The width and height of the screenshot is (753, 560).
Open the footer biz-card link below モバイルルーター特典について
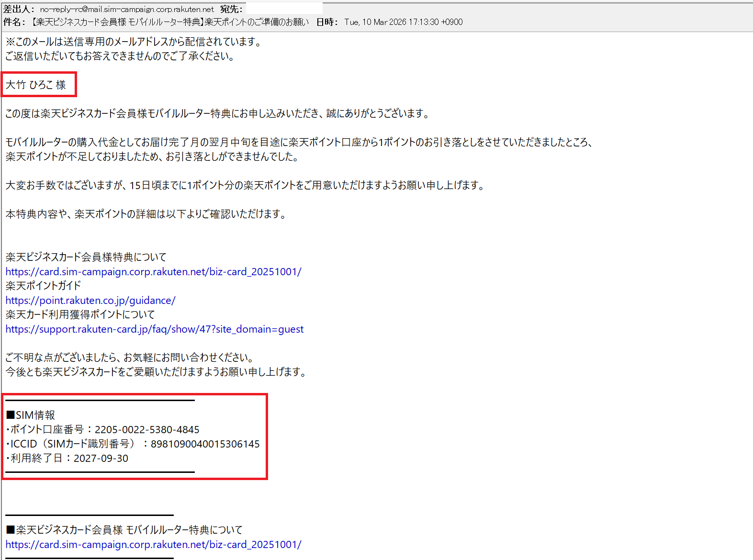(x=153, y=545)
